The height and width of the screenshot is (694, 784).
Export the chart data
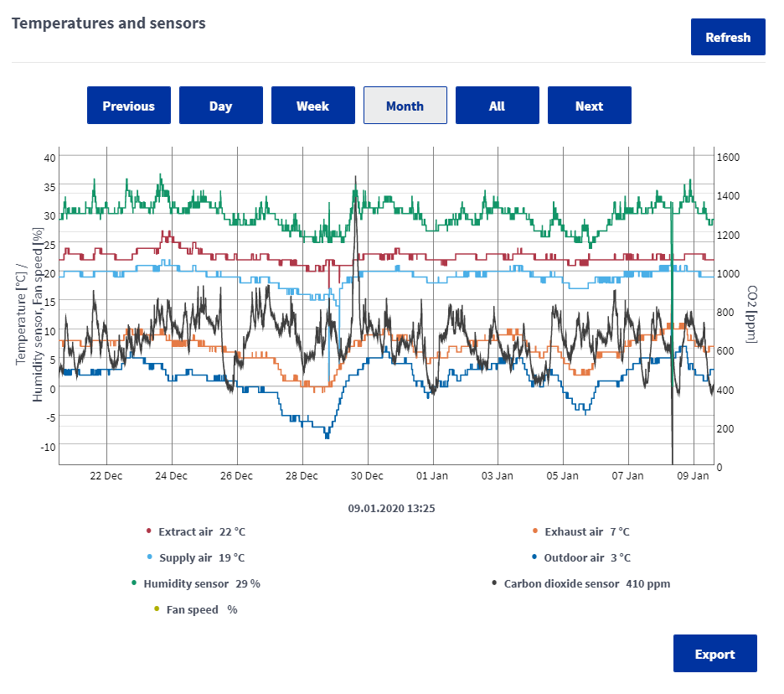[x=714, y=654]
